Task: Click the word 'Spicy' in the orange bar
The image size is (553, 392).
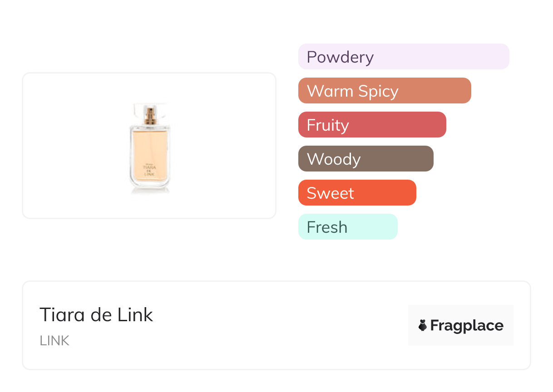Action: point(378,91)
